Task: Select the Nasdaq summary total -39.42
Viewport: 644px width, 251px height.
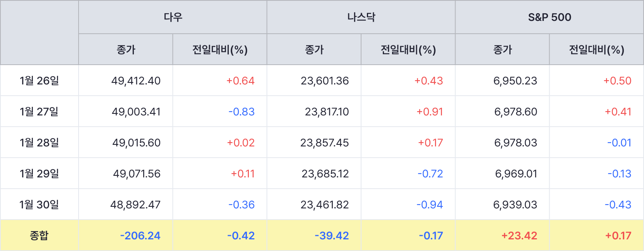Action: tap(332, 236)
